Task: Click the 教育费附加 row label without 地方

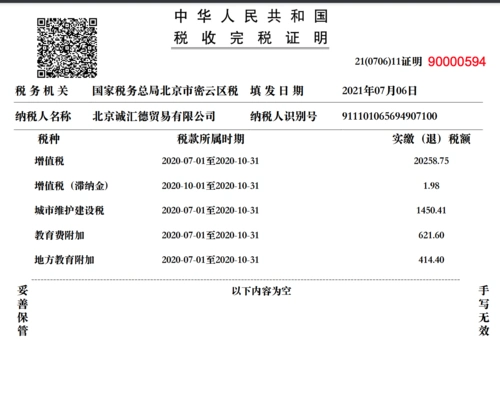Action: [x=59, y=235]
